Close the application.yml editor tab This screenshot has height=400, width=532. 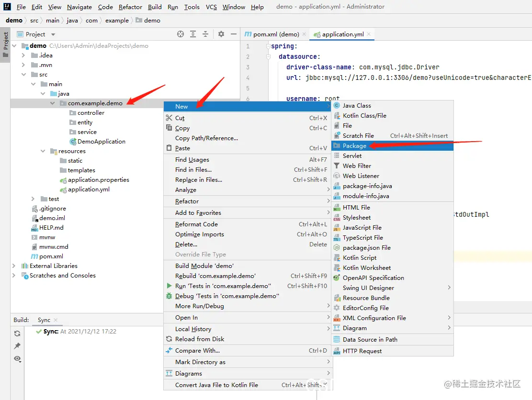pos(369,34)
